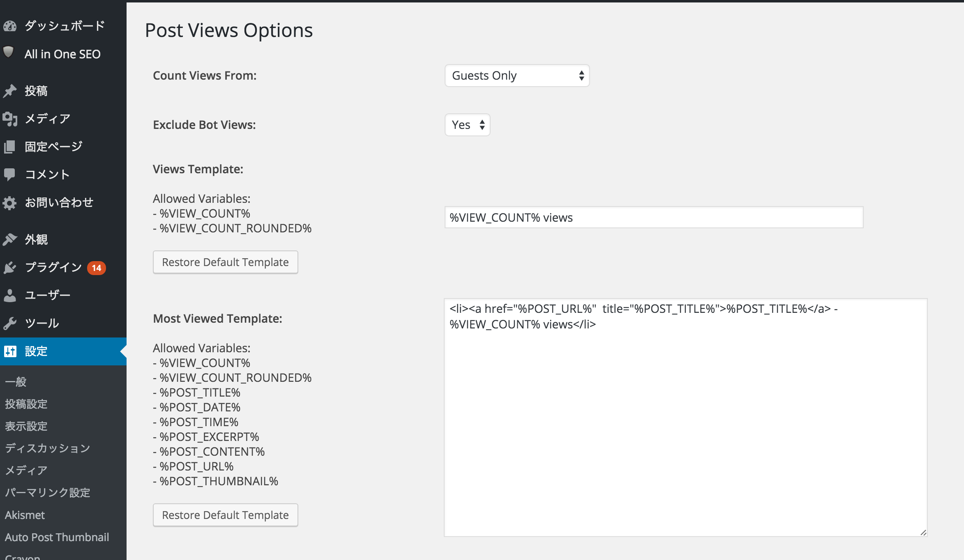Restore default Views Template

click(x=225, y=262)
